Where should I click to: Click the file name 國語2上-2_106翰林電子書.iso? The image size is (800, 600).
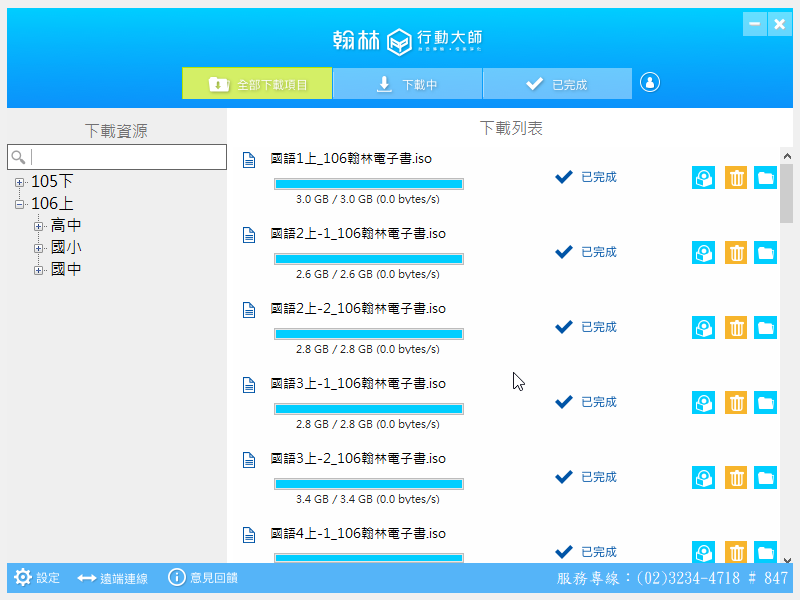tap(358, 309)
